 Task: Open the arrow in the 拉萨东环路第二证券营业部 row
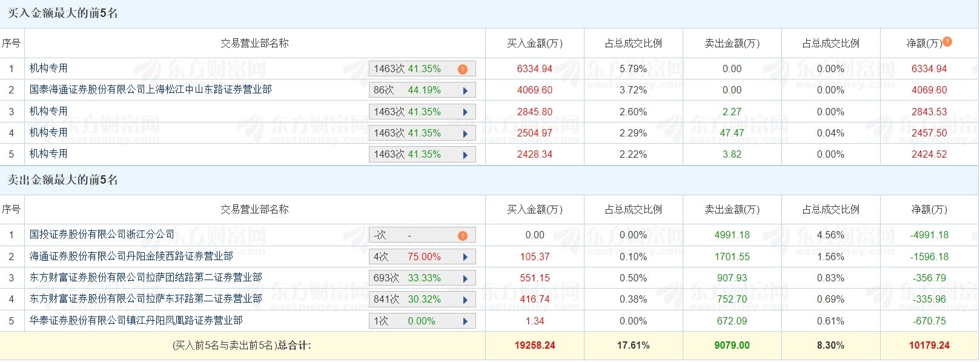465,300
